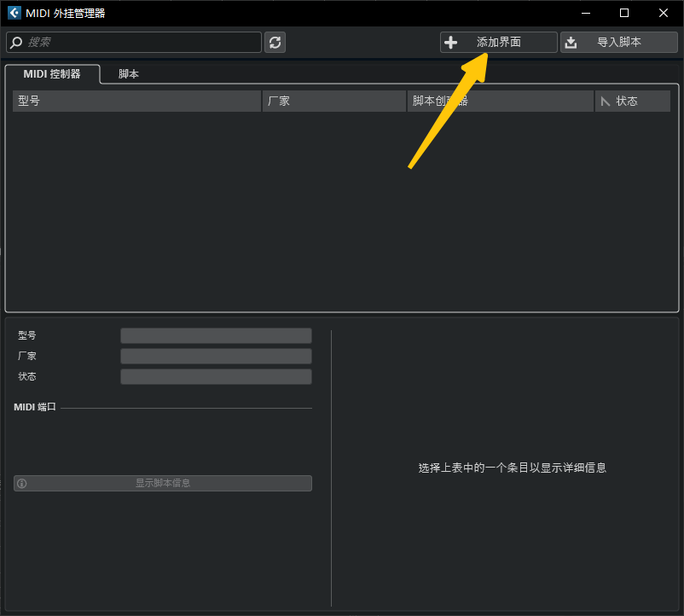
Task: Click the 型号 detail field
Action: point(216,336)
